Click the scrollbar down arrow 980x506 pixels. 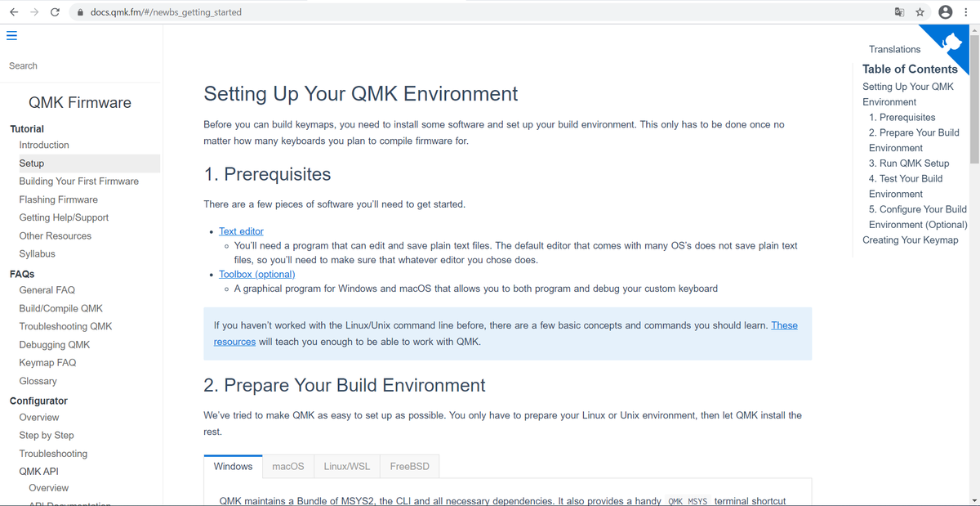tap(973, 499)
